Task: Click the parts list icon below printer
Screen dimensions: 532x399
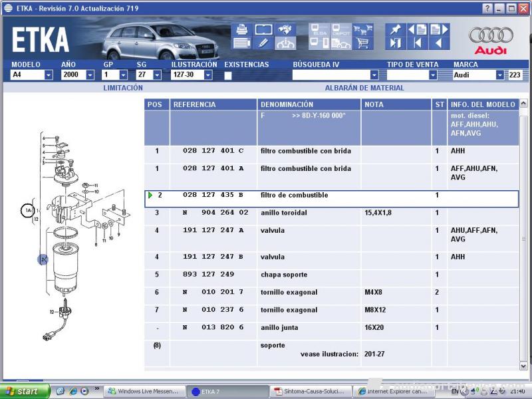Action: click(x=241, y=43)
